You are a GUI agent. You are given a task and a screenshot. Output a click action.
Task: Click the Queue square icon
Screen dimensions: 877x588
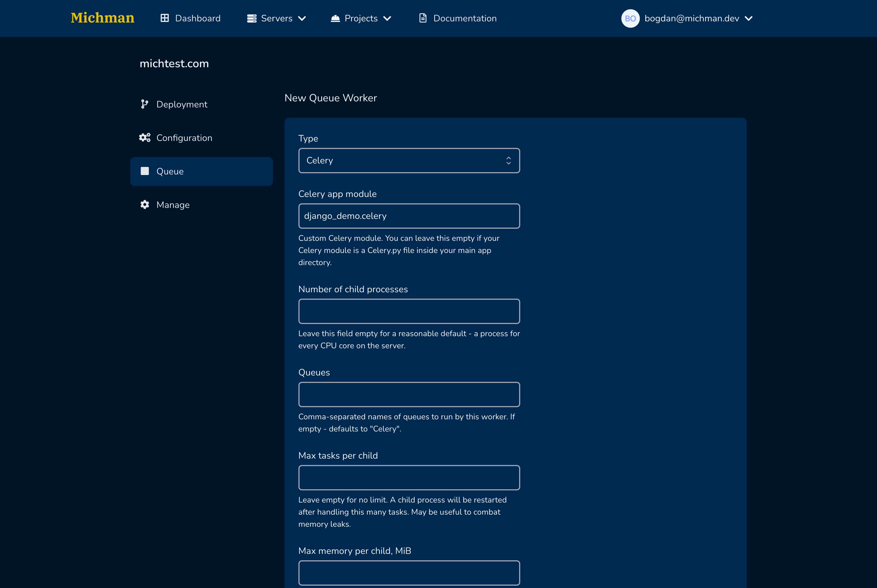pyautogui.click(x=144, y=171)
